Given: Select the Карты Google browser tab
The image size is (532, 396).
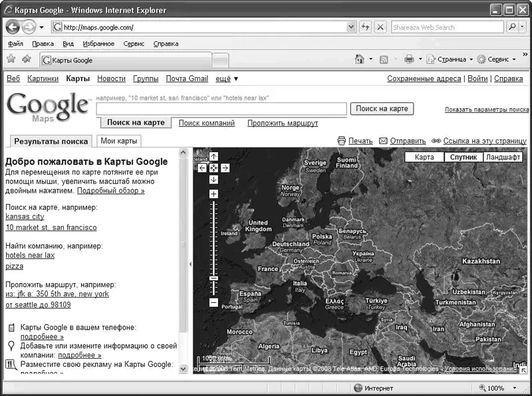Looking at the screenshot, I should 126,60.
